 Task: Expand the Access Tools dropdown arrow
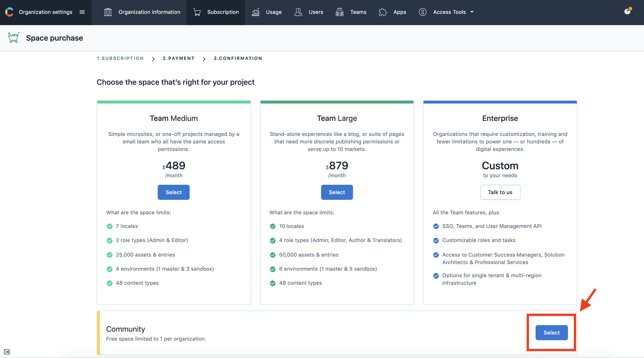[472, 12]
